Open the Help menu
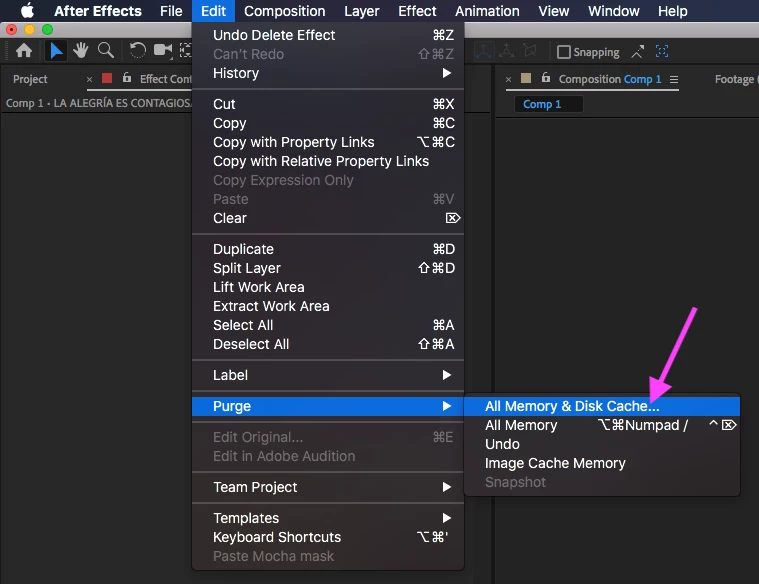759x584 pixels. [x=672, y=11]
